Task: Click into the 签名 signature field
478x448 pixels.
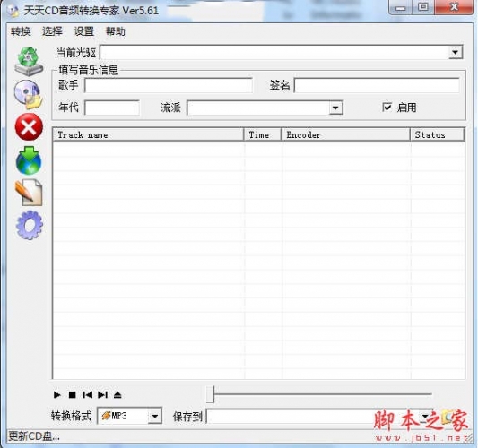Action: (x=377, y=85)
